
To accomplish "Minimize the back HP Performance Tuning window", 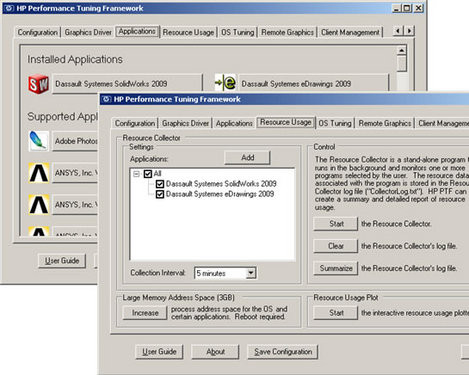I will pyautogui.click(x=396, y=8).
